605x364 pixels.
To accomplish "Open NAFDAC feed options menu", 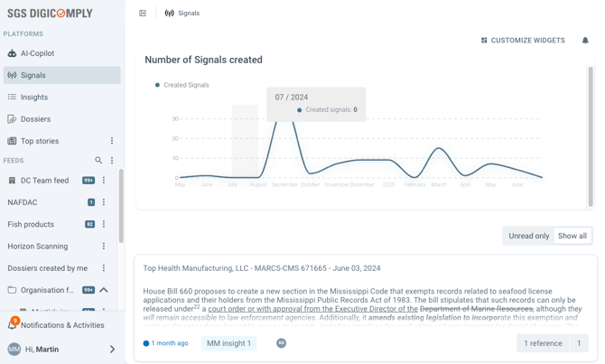I will pyautogui.click(x=104, y=202).
